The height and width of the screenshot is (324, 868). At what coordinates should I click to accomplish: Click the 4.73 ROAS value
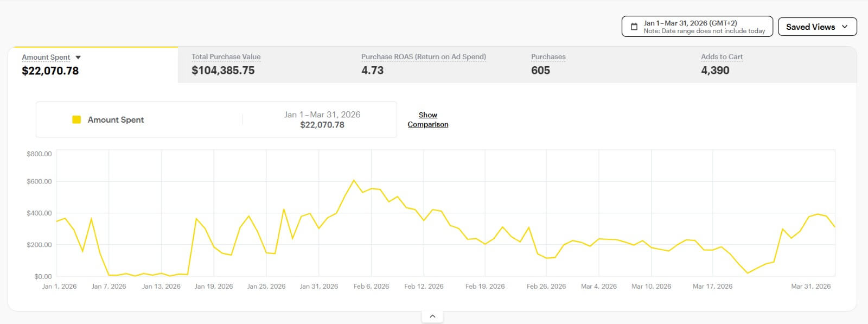[373, 70]
